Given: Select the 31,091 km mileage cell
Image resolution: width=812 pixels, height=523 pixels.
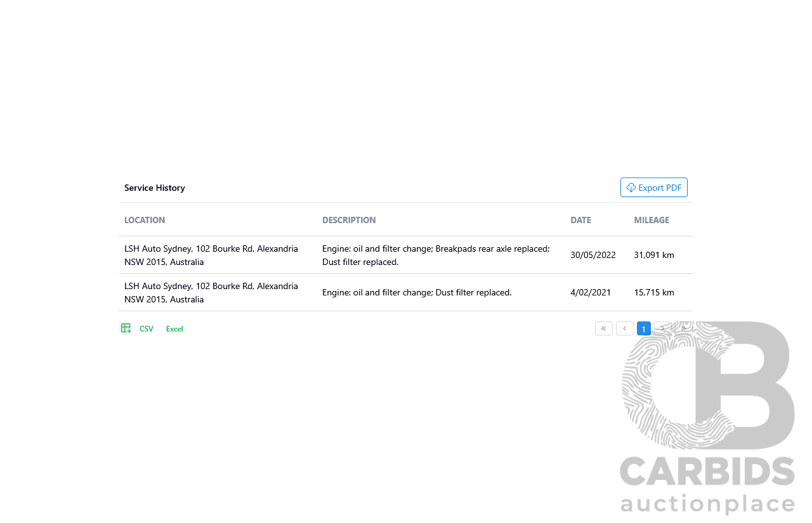Looking at the screenshot, I should point(653,255).
